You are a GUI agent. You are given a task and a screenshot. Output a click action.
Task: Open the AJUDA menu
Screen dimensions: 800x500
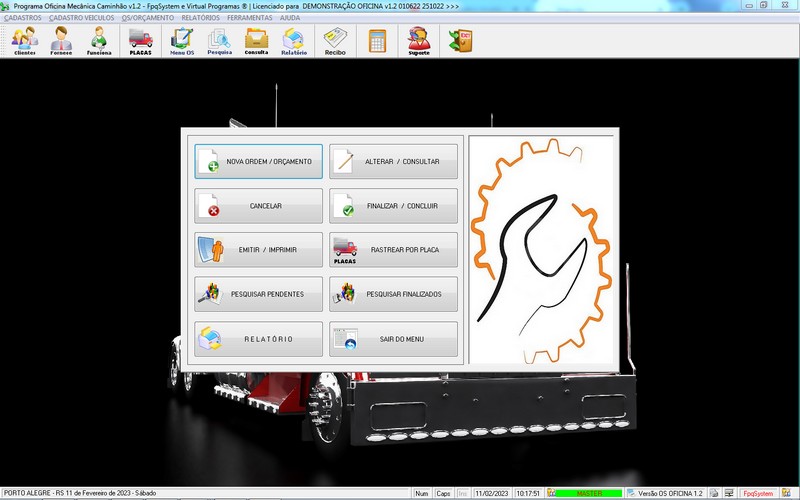pos(290,18)
